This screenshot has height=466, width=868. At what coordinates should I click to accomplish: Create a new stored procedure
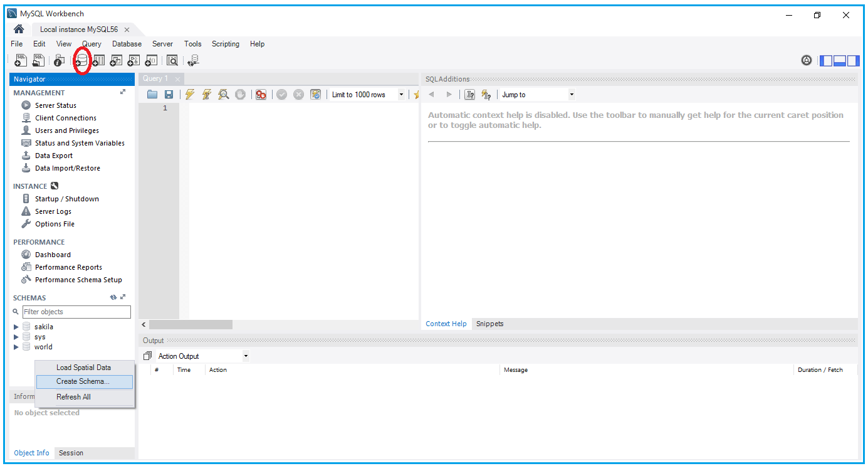pos(133,60)
